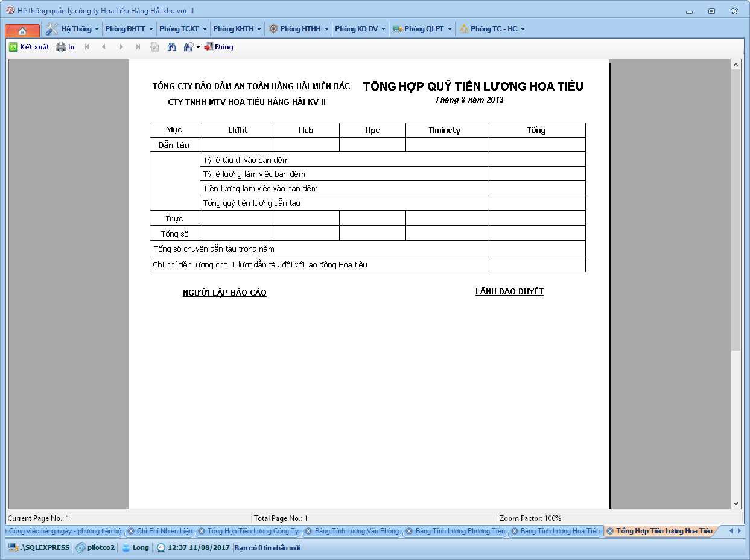Open the Hệ Thống menu

72,29
